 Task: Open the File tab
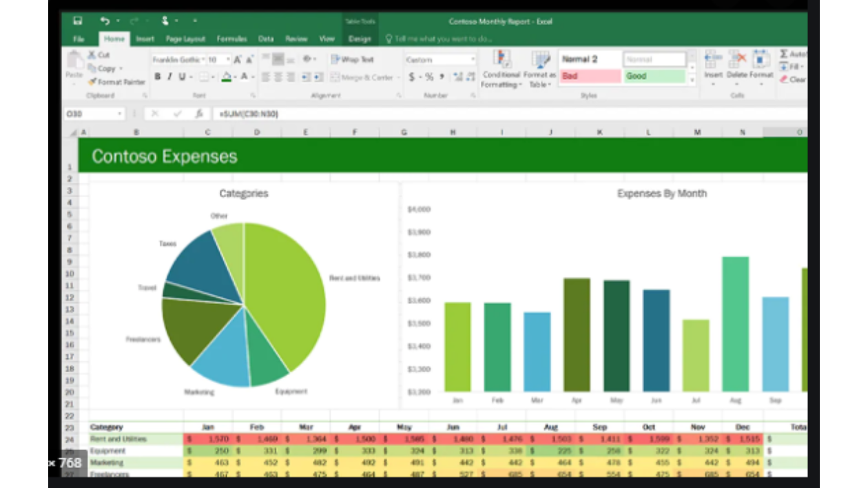point(79,39)
